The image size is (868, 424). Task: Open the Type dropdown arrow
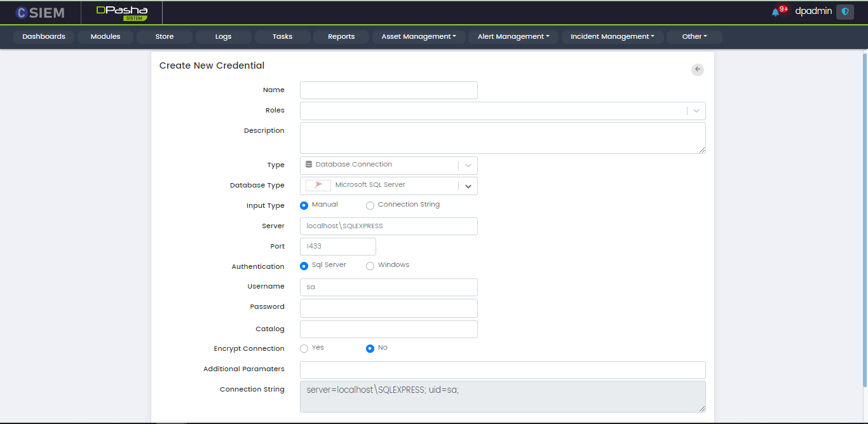(468, 165)
